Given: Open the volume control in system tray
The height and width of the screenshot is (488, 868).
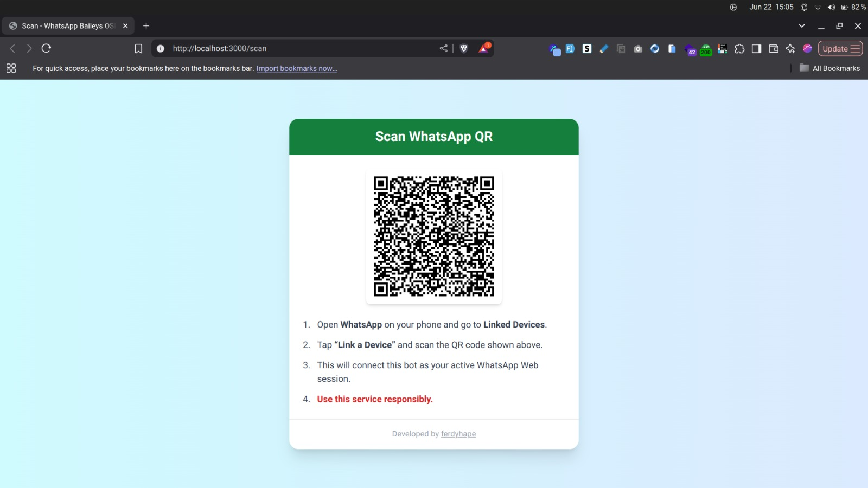Looking at the screenshot, I should click(831, 7).
